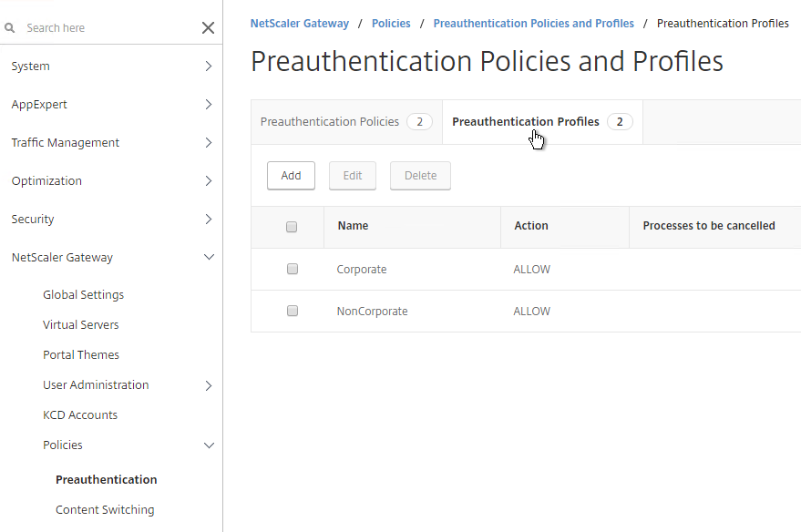Focus the Search here field
The width and height of the screenshot is (801, 532).
click(110, 27)
